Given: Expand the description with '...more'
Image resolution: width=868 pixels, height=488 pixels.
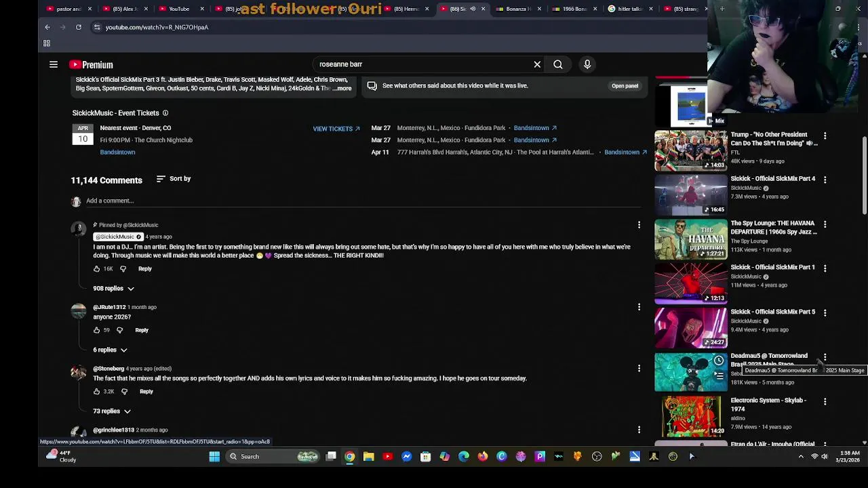Looking at the screenshot, I should (x=342, y=88).
